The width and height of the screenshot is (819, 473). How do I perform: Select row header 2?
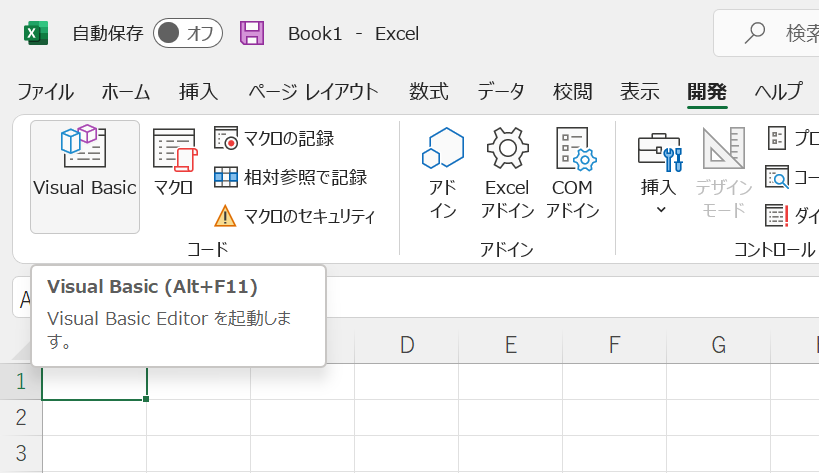pos(21,417)
